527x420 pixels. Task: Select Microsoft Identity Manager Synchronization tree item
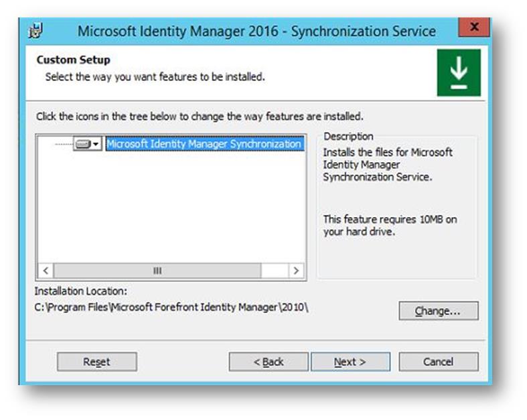pos(205,144)
